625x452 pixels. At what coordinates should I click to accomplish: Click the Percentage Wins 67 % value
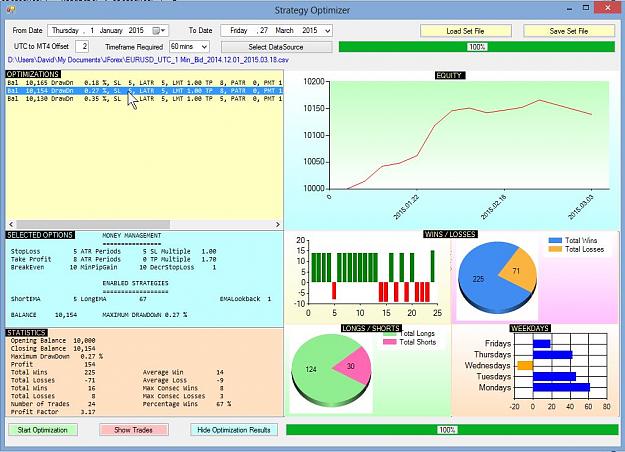point(224,404)
